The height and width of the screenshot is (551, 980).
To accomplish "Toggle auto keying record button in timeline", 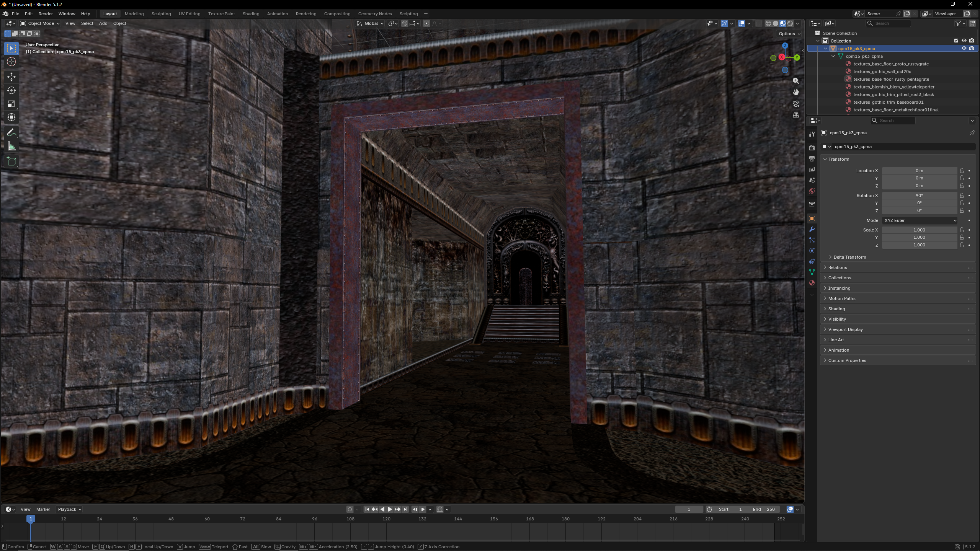I will point(350,509).
